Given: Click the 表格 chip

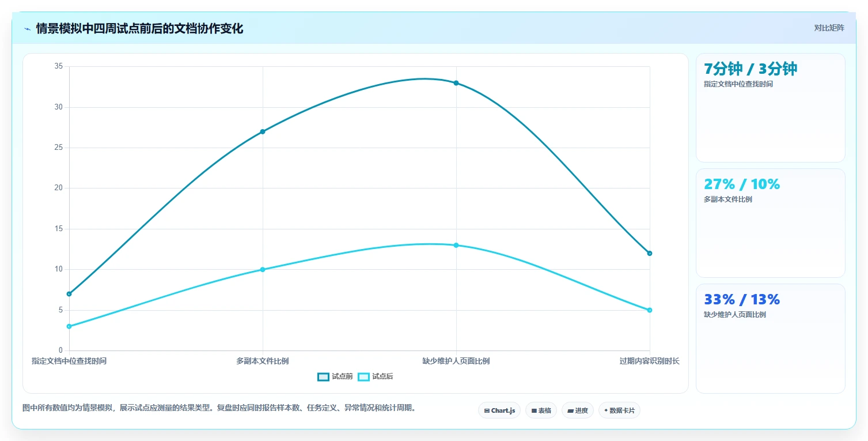Looking at the screenshot, I should (x=541, y=410).
